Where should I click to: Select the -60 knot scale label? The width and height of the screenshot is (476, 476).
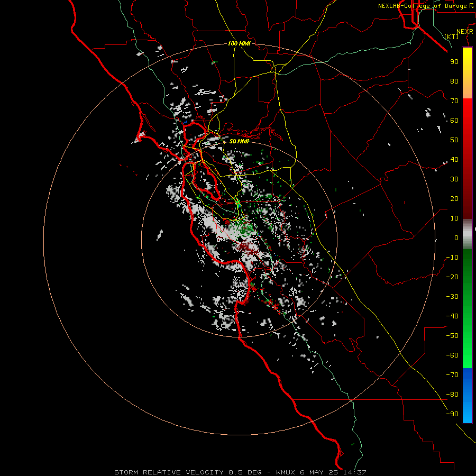tap(452, 355)
